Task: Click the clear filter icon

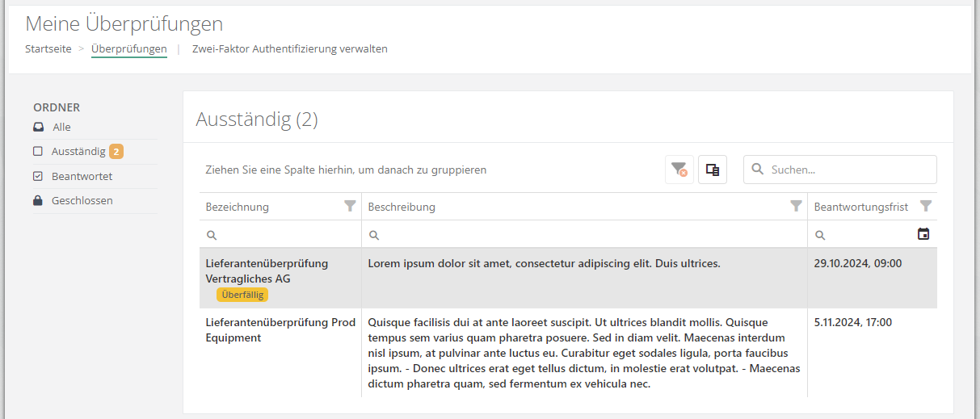Action: tap(679, 170)
